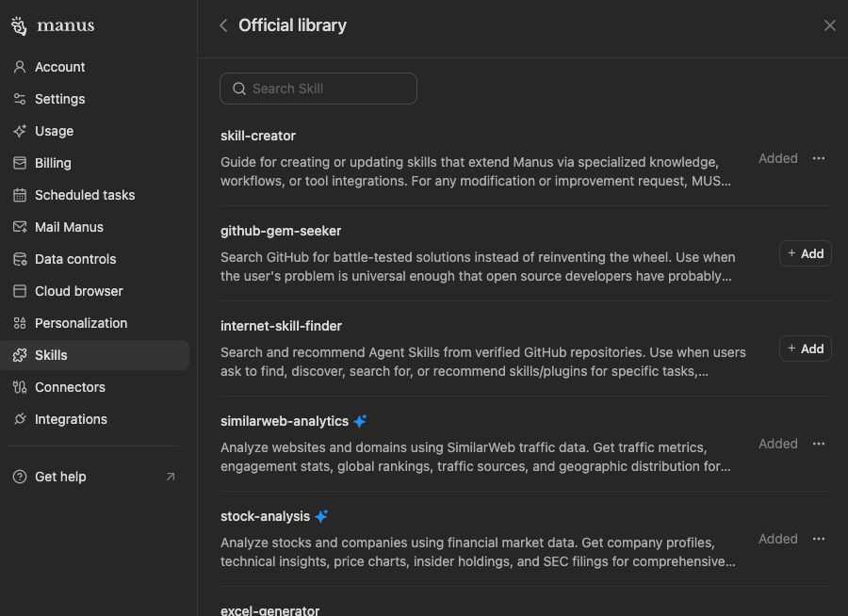Select Data controls in sidebar

[x=94, y=259]
